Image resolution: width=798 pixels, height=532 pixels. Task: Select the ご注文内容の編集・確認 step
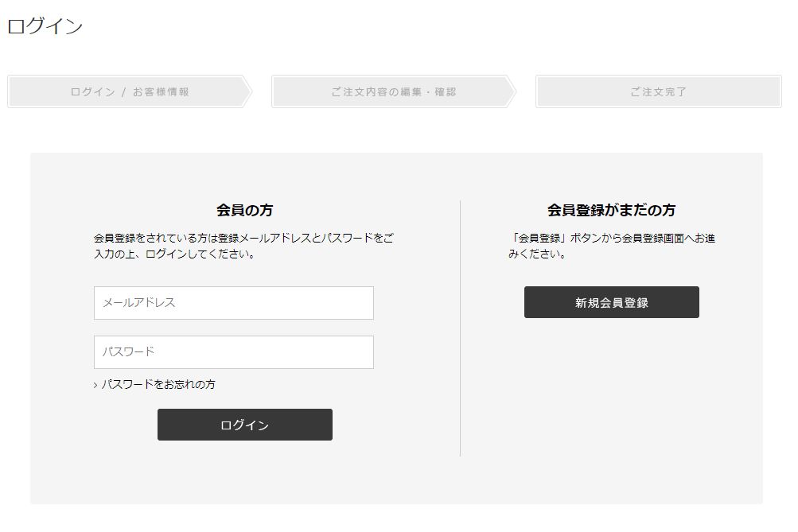point(394,91)
